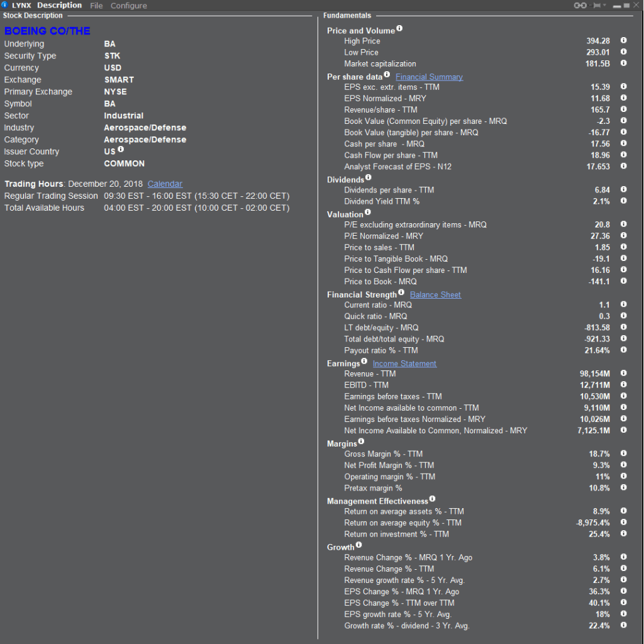Click the Market capitalization value 181.5B
644x644 pixels.
[597, 64]
